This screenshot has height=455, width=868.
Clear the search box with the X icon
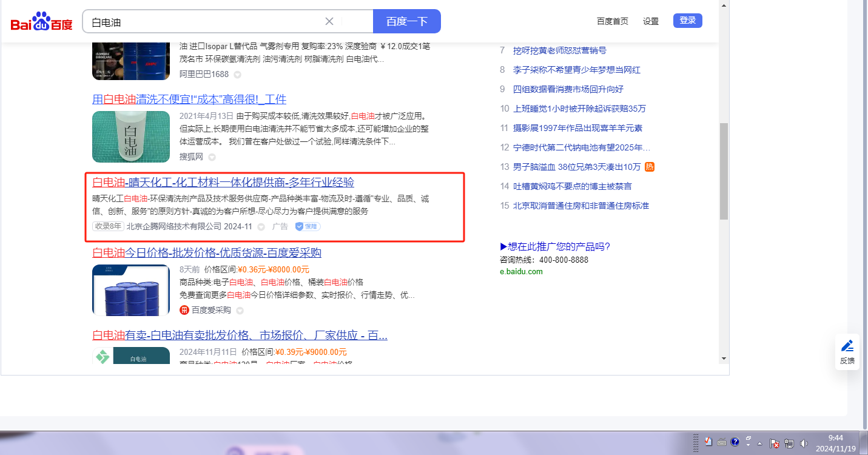[x=329, y=21]
